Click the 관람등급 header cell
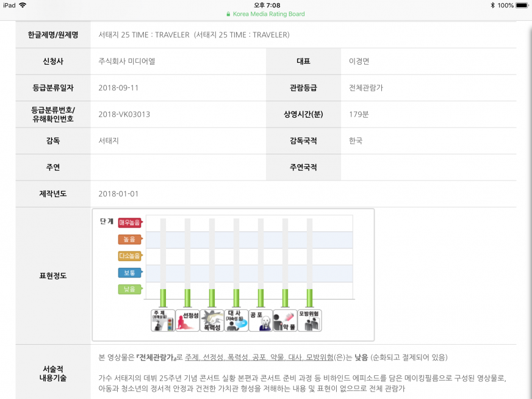 pyautogui.click(x=304, y=88)
